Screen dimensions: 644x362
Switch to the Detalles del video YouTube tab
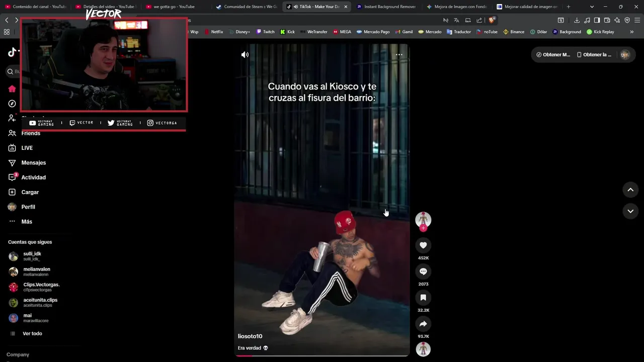[x=106, y=7]
